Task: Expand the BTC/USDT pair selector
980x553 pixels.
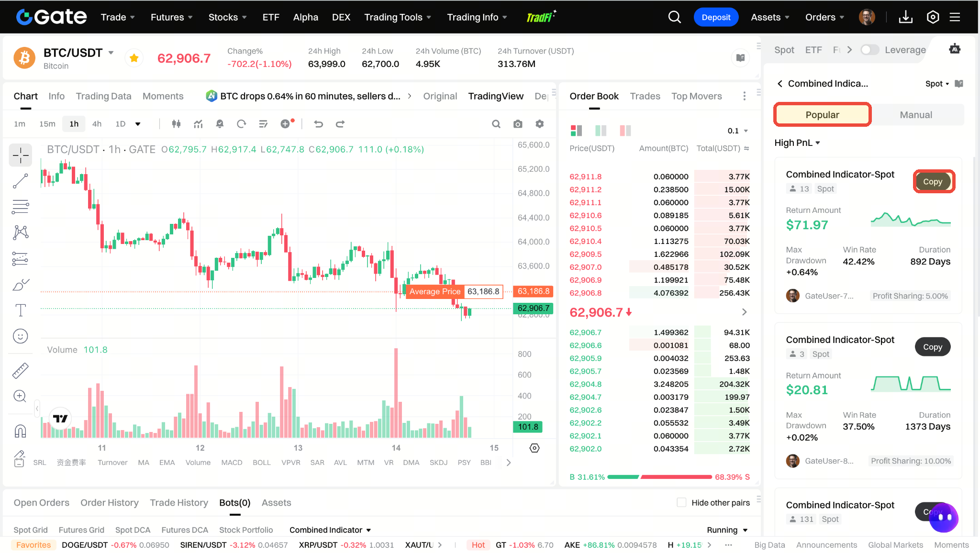Action: pos(111,52)
